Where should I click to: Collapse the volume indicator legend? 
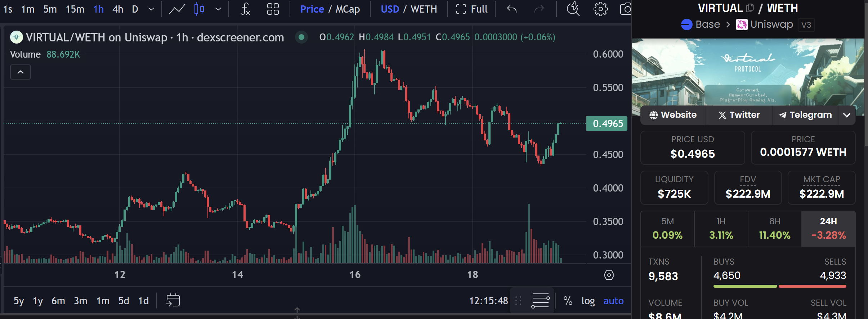[x=21, y=72]
